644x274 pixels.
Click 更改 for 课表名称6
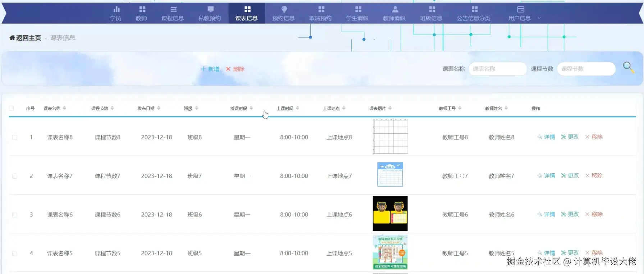pos(570,214)
